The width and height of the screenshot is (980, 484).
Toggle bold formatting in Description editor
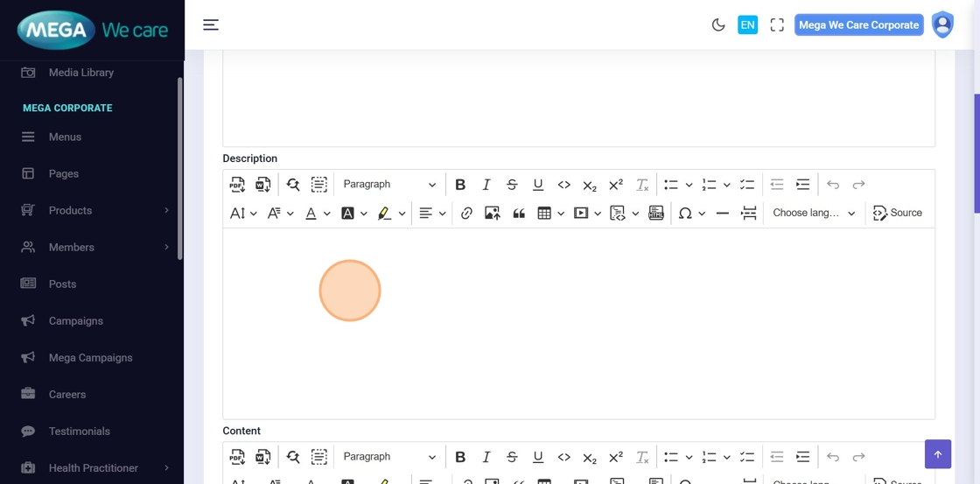click(x=460, y=185)
